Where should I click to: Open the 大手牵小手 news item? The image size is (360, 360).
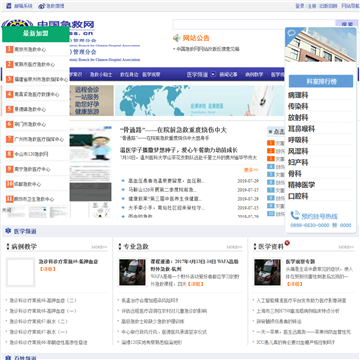pos(166,208)
